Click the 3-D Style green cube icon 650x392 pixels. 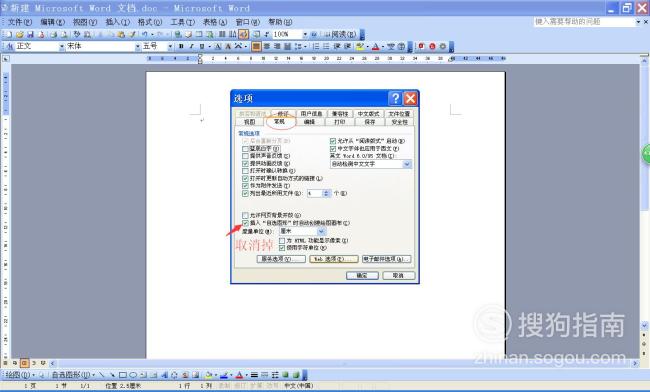296,375
